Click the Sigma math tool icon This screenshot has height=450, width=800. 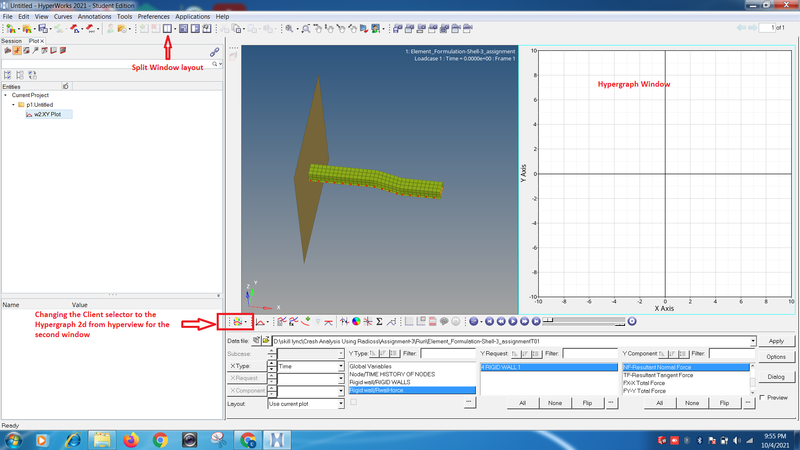tap(379, 321)
